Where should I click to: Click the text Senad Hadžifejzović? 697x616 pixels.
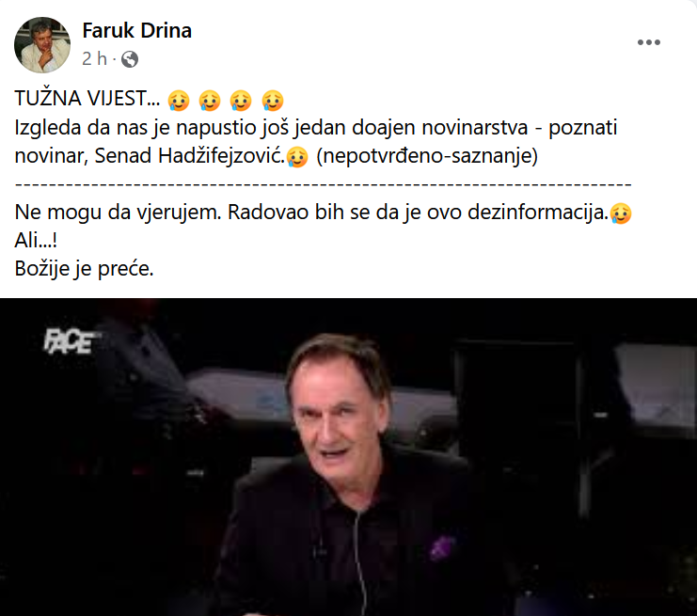pyautogui.click(x=189, y=155)
